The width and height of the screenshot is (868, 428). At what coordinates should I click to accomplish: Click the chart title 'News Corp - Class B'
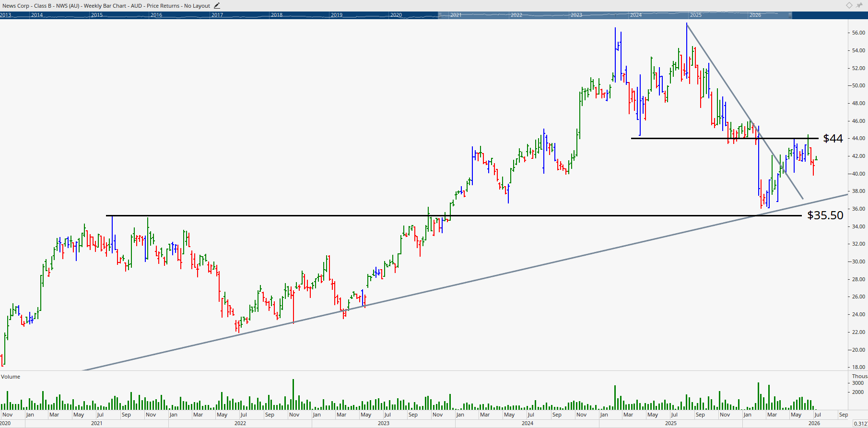coord(27,6)
